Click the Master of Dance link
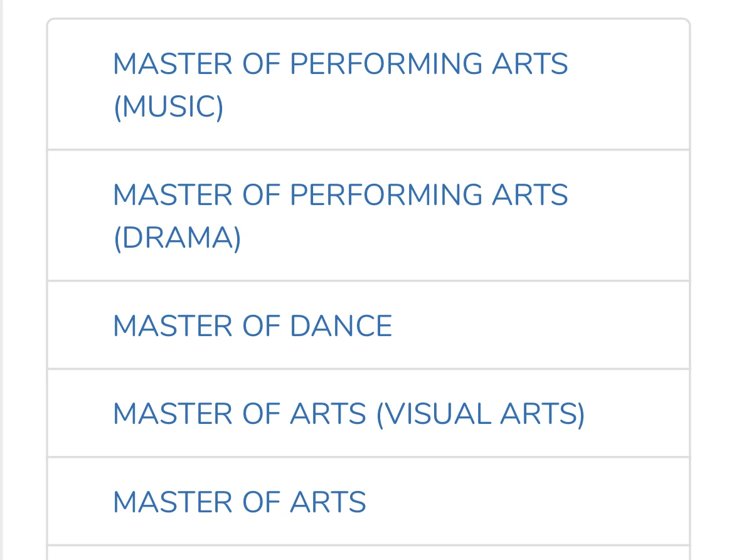The image size is (734, 560). (252, 327)
